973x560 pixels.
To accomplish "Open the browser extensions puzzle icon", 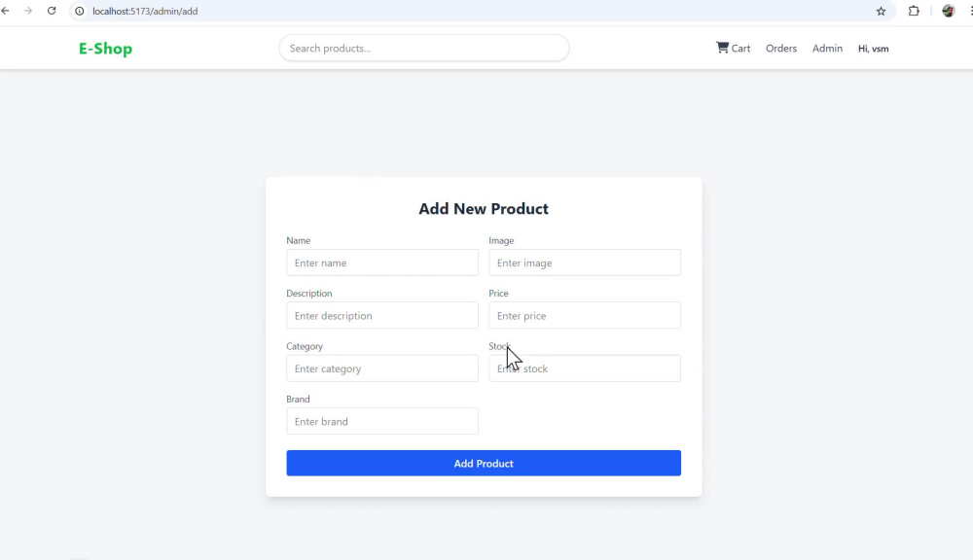I will 914,11.
